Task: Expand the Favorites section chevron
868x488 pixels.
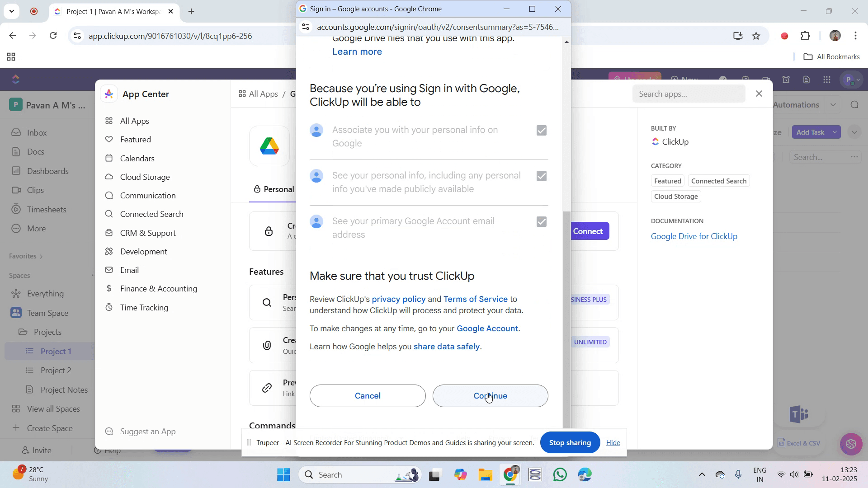Action: tap(41, 256)
